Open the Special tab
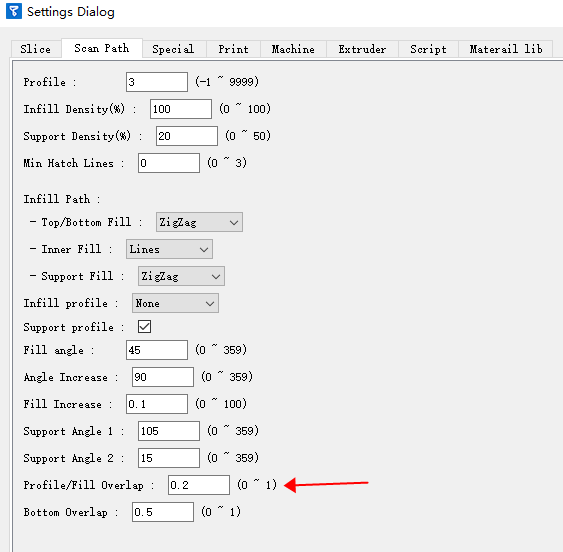This screenshot has height=552, width=563. (x=173, y=49)
